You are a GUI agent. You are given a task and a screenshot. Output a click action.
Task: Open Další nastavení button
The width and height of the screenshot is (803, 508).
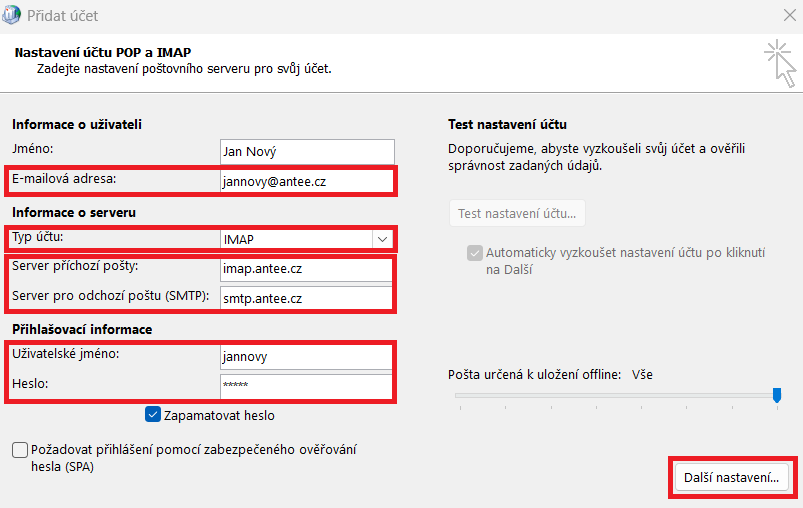pyautogui.click(x=731, y=478)
